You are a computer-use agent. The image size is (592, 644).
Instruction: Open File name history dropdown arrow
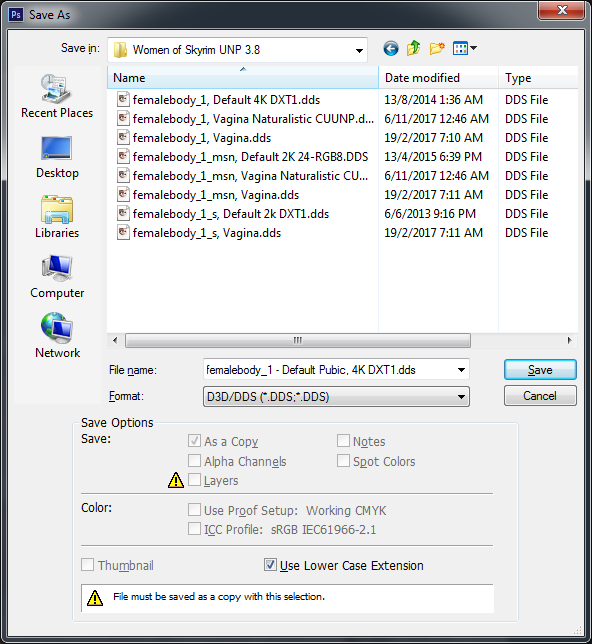[x=461, y=370]
